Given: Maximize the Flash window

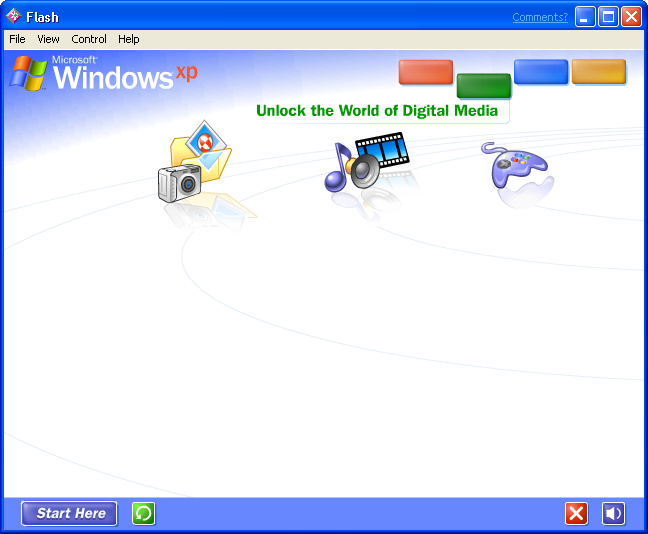Looking at the screenshot, I should (608, 17).
